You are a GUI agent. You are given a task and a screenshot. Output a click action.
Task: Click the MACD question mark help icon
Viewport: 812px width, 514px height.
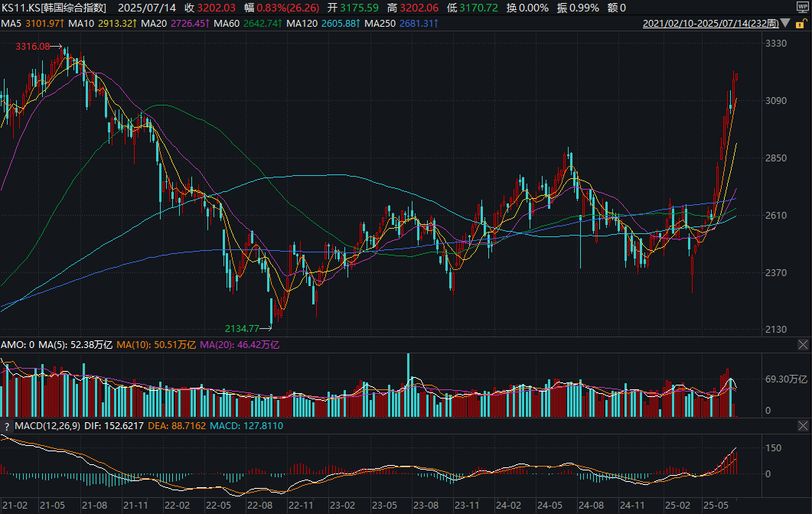click(7, 426)
